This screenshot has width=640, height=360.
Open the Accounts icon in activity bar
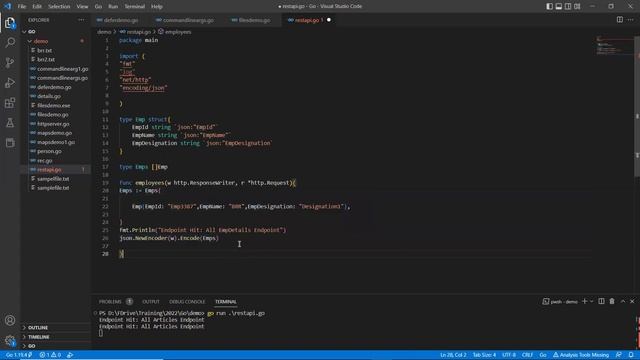(x=10, y=320)
